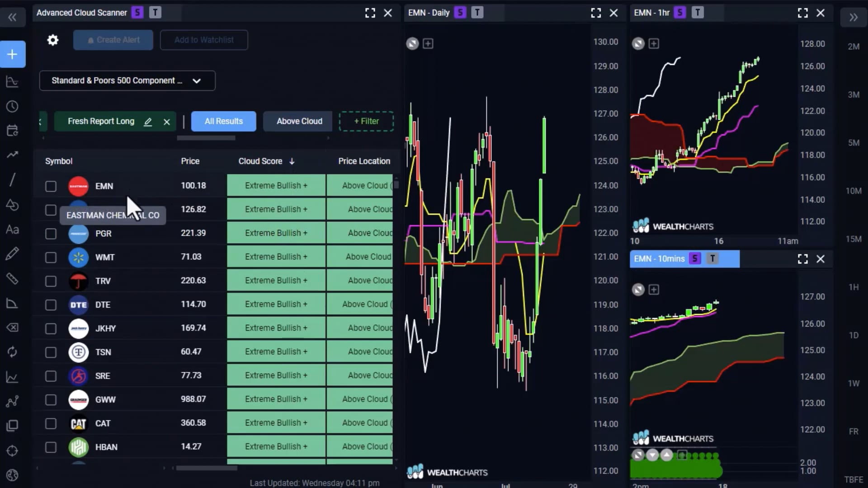
Task: Select the Aa text tool
Action: [x=12, y=230]
